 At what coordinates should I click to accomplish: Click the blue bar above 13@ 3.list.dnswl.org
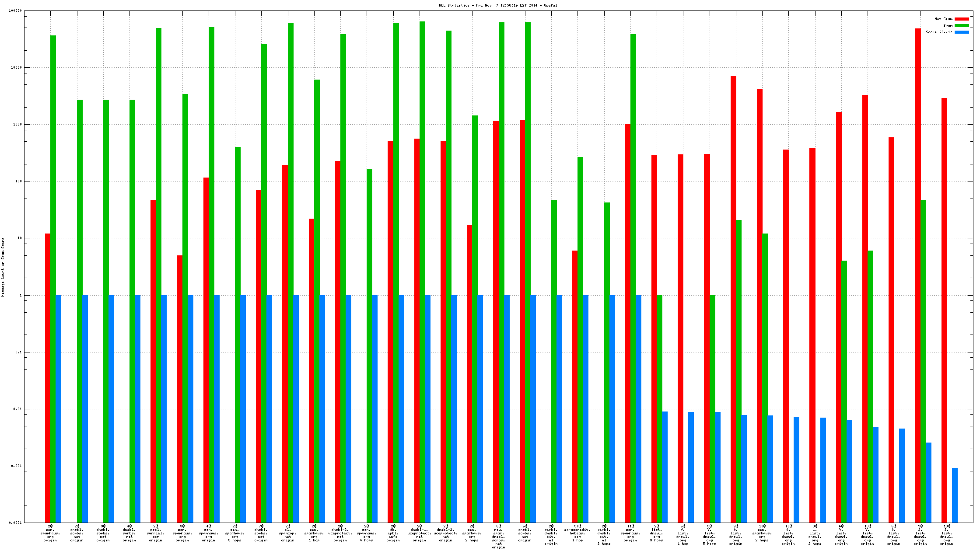(955, 495)
